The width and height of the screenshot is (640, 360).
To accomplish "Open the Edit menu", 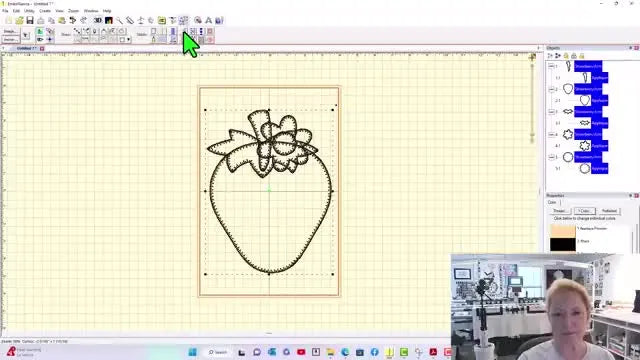I will click(16, 11).
